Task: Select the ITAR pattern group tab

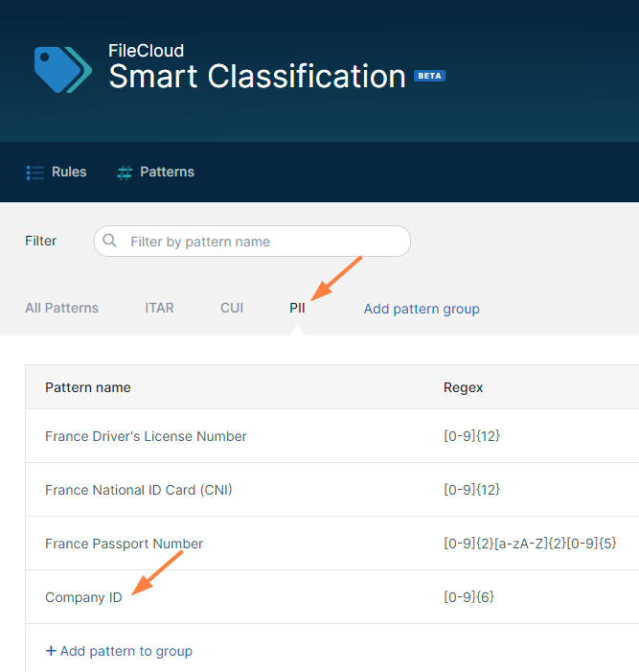Action: click(159, 308)
